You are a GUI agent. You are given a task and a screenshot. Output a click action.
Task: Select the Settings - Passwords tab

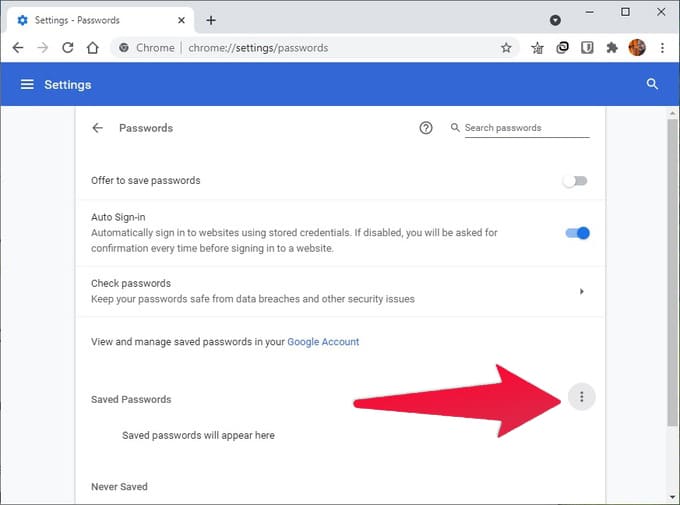point(101,20)
